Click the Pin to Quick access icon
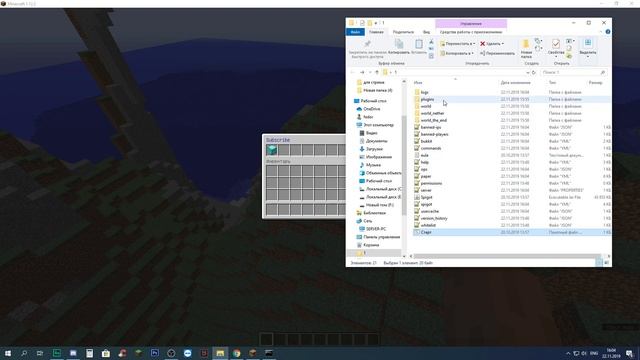Screen dimensions: 640x360 point(367,44)
